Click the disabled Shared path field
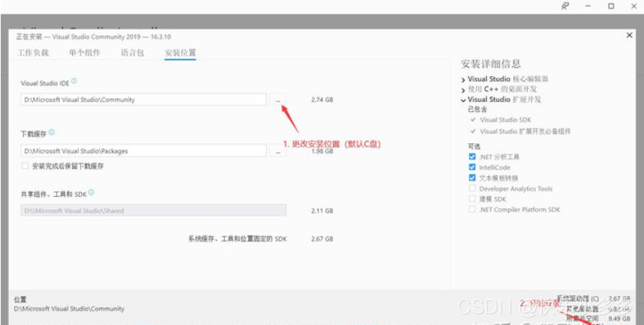Image resolution: width=644 pixels, height=325 pixels. click(154, 210)
